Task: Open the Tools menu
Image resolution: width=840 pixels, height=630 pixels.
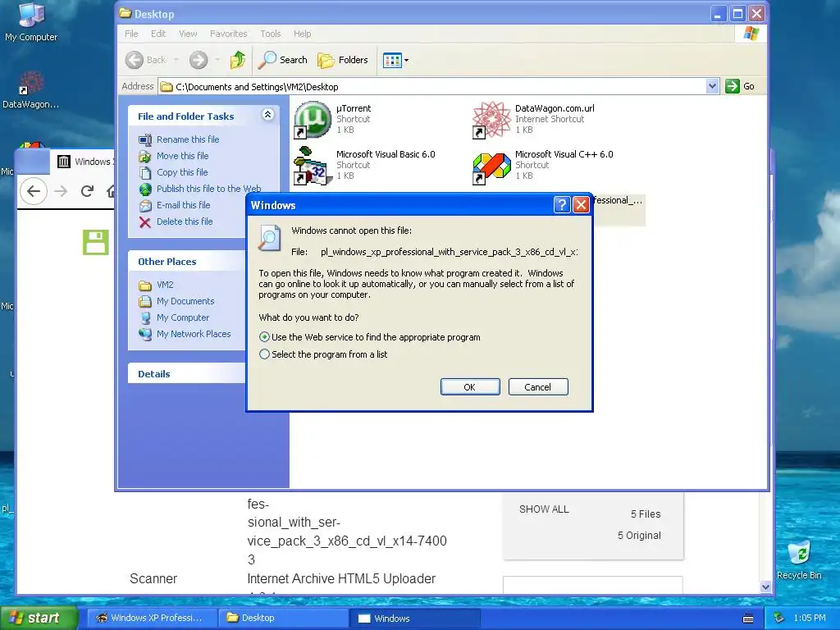Action: click(x=271, y=34)
